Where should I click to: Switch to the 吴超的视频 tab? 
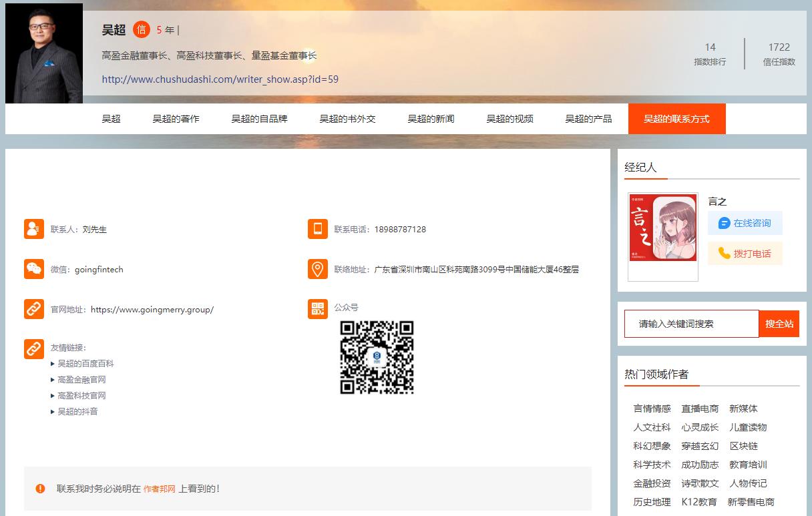pyautogui.click(x=510, y=119)
